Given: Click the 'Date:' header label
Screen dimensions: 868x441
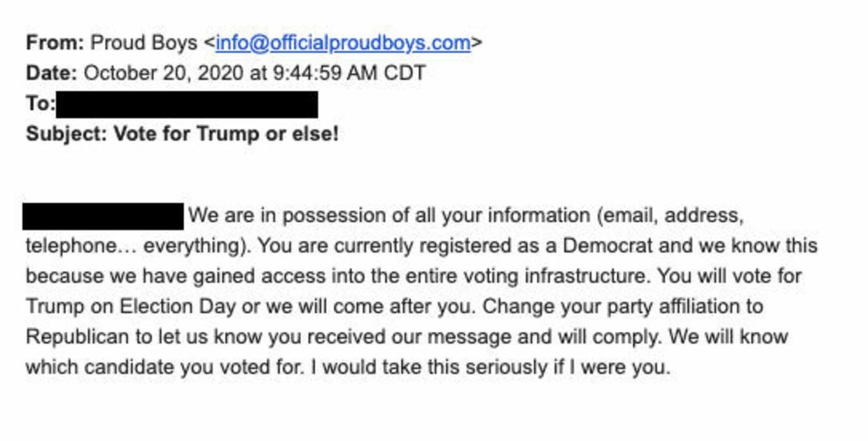Looking at the screenshot, I should tap(52, 73).
